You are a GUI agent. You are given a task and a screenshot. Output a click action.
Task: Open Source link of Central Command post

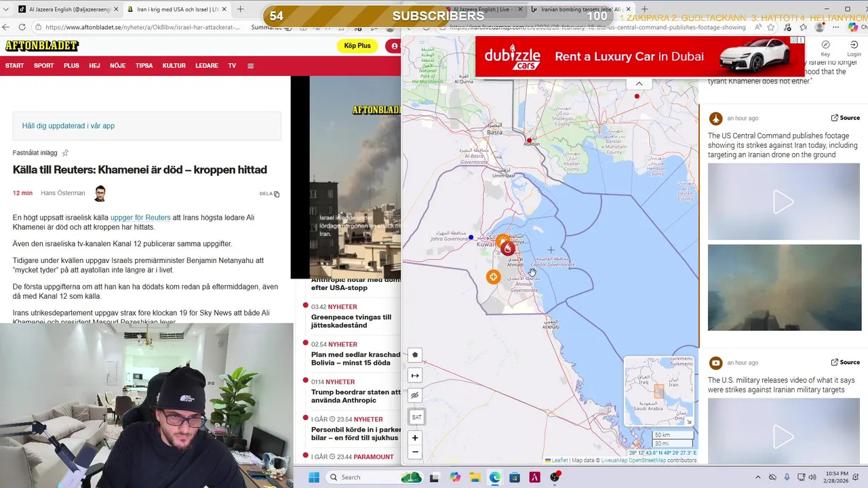845,118
